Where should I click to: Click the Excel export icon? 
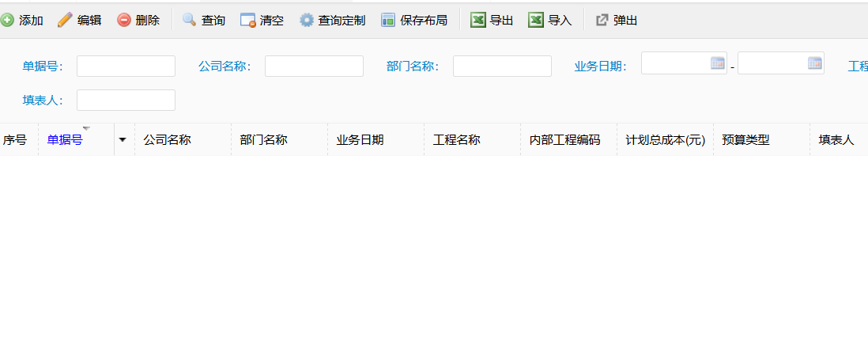[x=478, y=21]
